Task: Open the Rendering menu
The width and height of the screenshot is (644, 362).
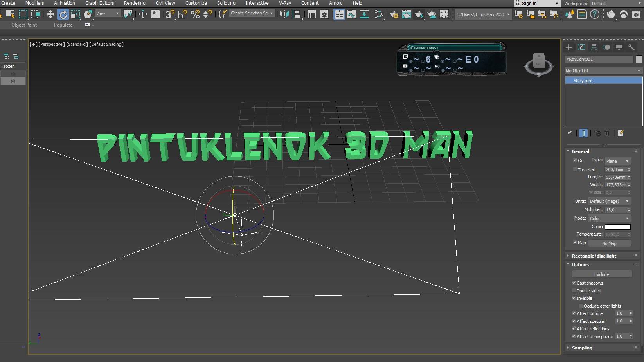Action: coord(135,3)
